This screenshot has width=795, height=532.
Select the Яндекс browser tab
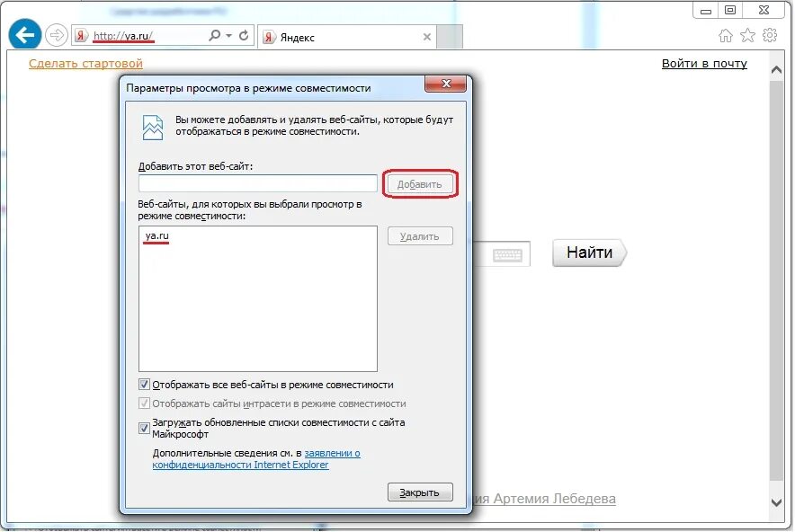point(347,37)
